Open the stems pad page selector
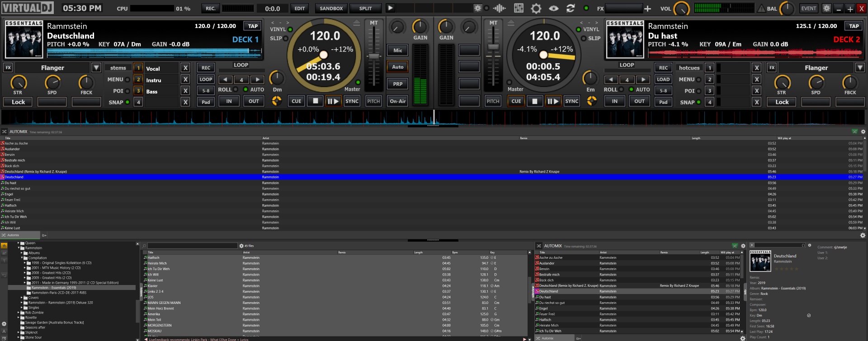The width and height of the screenshot is (868, 341). coord(118,68)
